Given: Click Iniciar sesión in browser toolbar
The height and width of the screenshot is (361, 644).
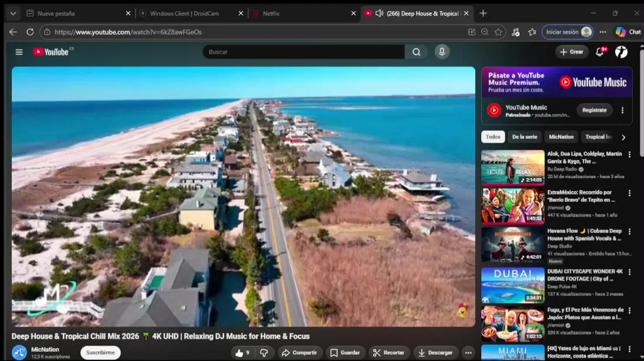Looking at the screenshot, I should coord(568,32).
